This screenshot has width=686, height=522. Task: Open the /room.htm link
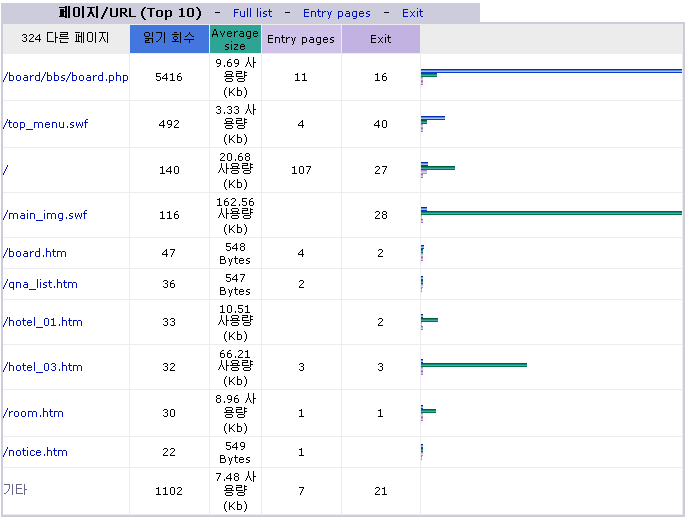pos(33,413)
